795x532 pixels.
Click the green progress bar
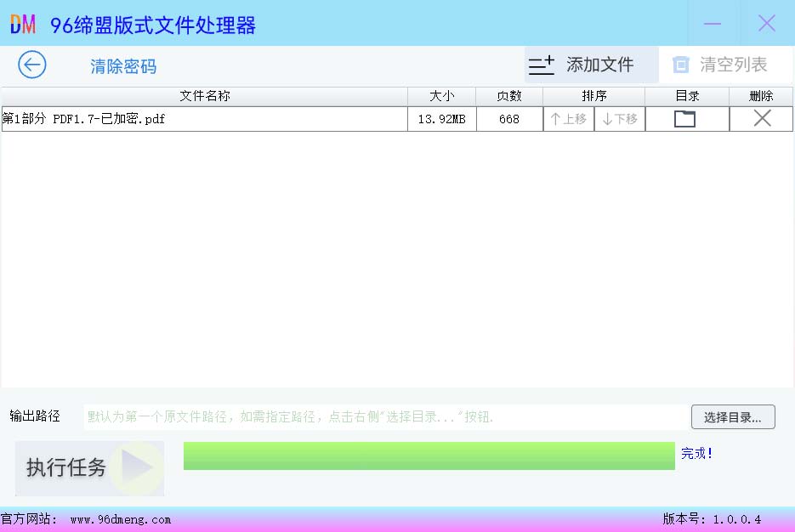coord(429,456)
